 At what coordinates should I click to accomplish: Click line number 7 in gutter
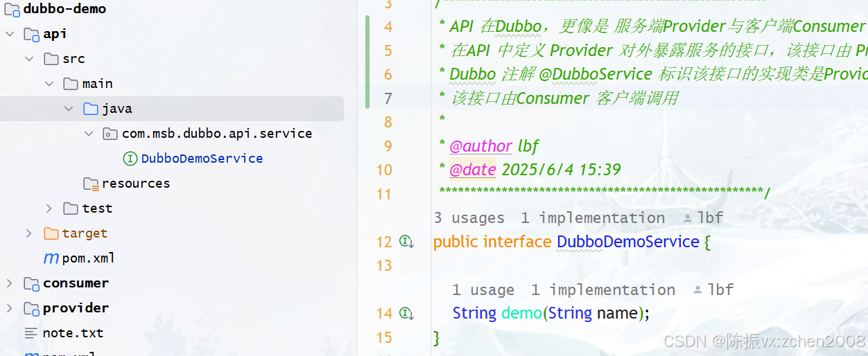point(388,98)
